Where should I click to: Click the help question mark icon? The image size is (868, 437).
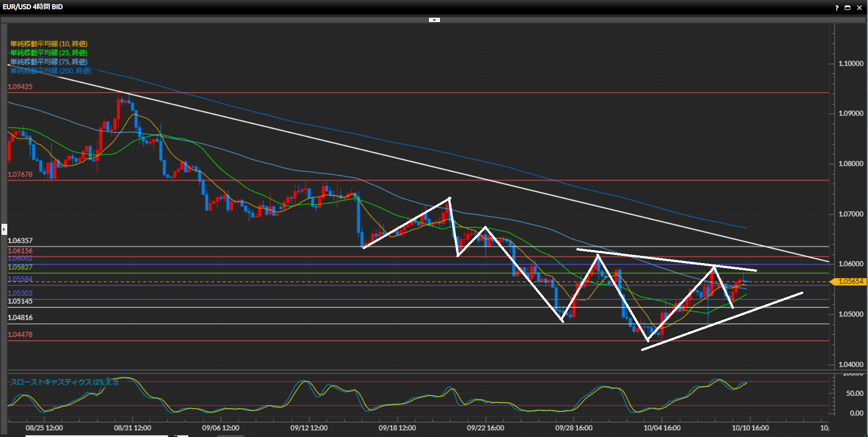tap(836, 8)
